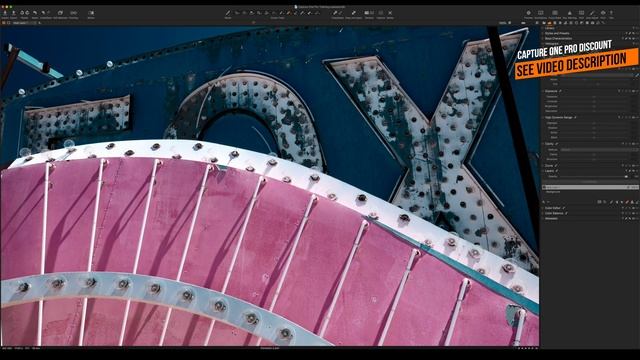Click the Exposure tool title
Image resolution: width=640 pixels, height=360 pixels.
click(551, 91)
